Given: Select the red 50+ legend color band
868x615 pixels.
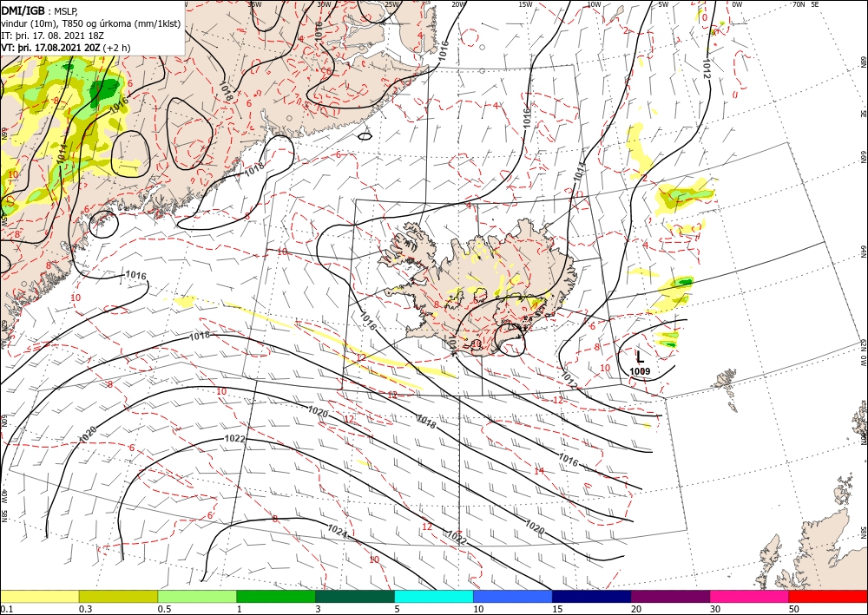Looking at the screenshot, I should click(x=828, y=596).
